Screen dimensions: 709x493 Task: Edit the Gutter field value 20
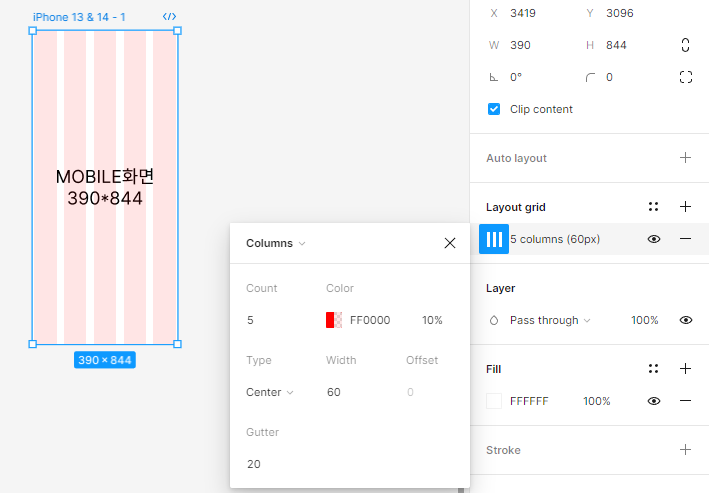pos(254,464)
